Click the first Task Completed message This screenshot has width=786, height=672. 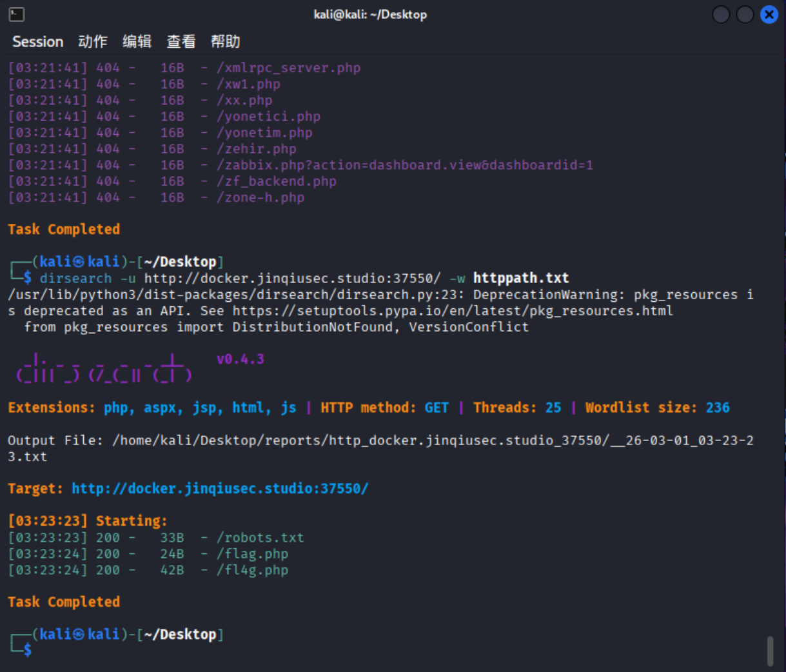(64, 230)
